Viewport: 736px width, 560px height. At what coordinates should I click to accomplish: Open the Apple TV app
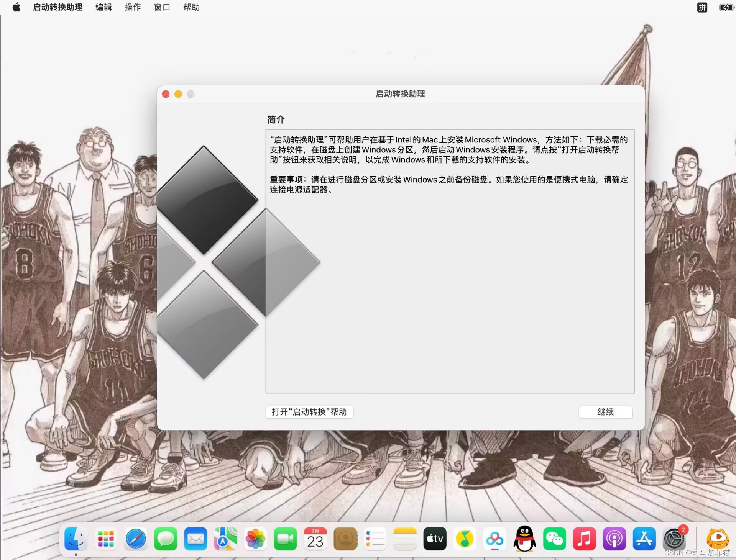tap(435, 539)
